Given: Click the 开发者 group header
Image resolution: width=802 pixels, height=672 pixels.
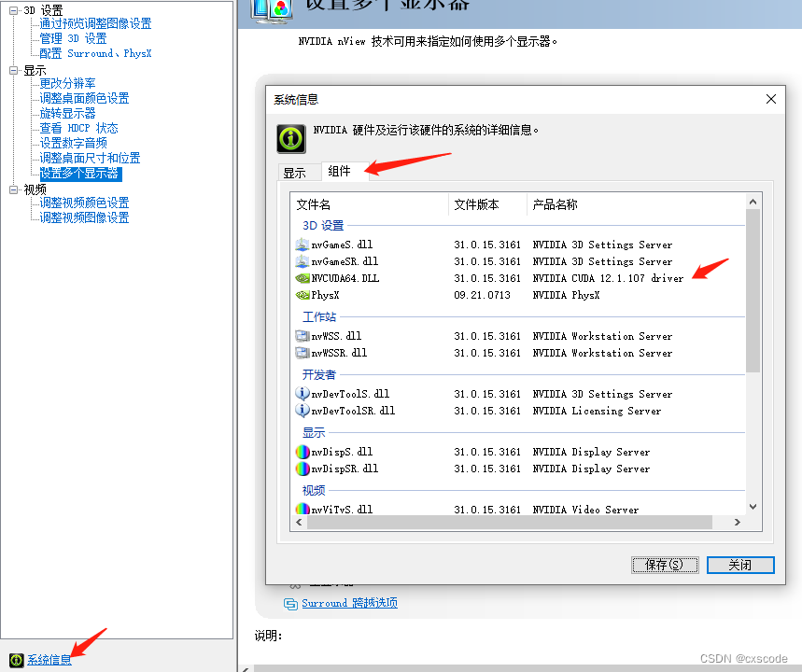Looking at the screenshot, I should (x=319, y=375).
